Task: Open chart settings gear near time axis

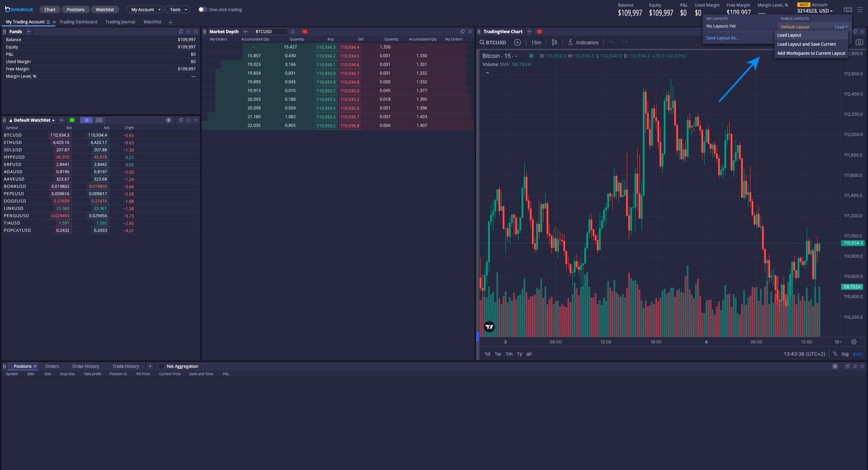Action: point(854,342)
